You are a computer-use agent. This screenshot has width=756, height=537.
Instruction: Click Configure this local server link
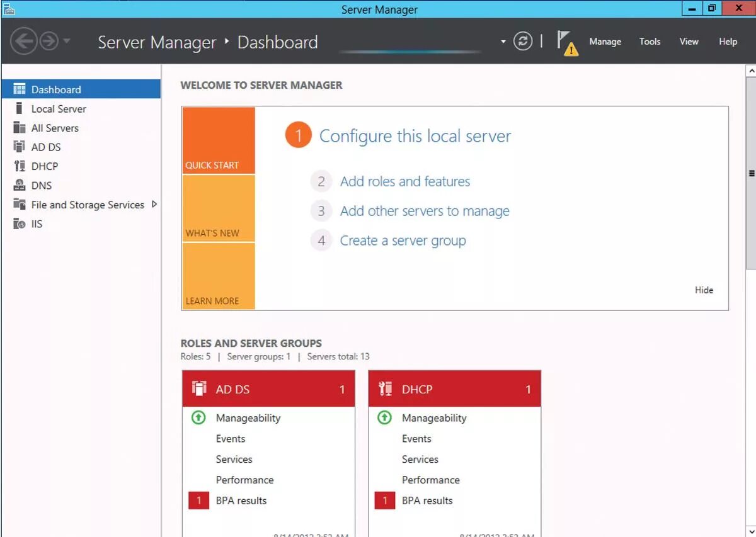click(x=415, y=136)
